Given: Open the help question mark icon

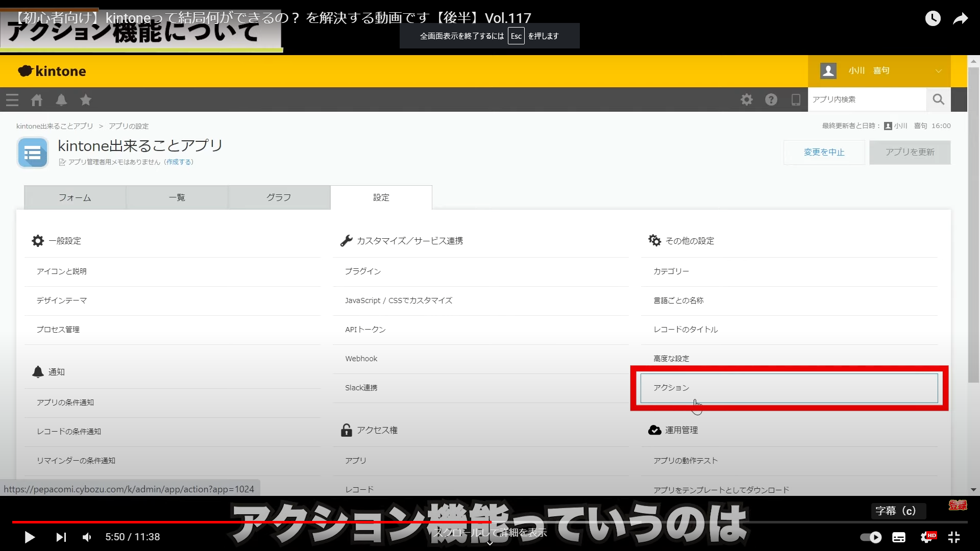Looking at the screenshot, I should tap(771, 99).
